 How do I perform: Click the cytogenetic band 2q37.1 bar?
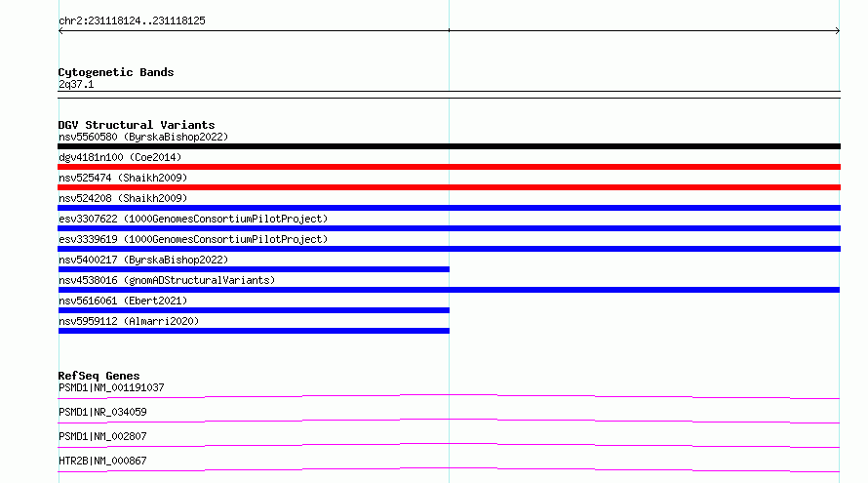coord(449,95)
